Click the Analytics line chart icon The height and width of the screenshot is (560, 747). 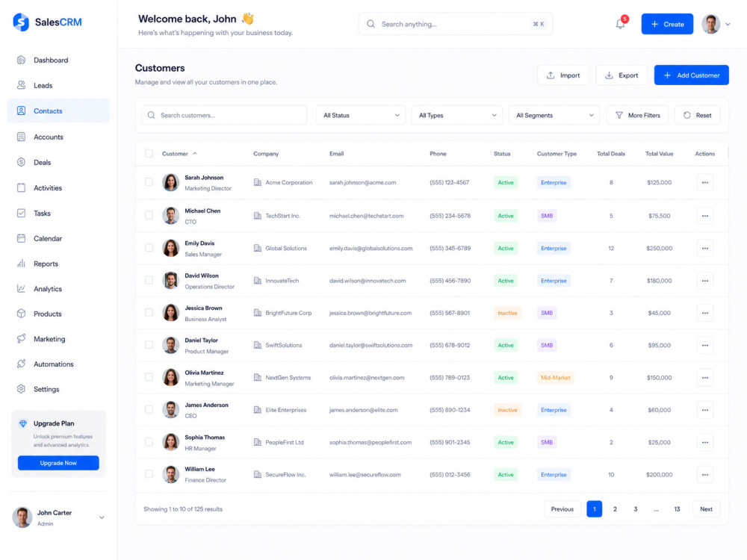(21, 288)
